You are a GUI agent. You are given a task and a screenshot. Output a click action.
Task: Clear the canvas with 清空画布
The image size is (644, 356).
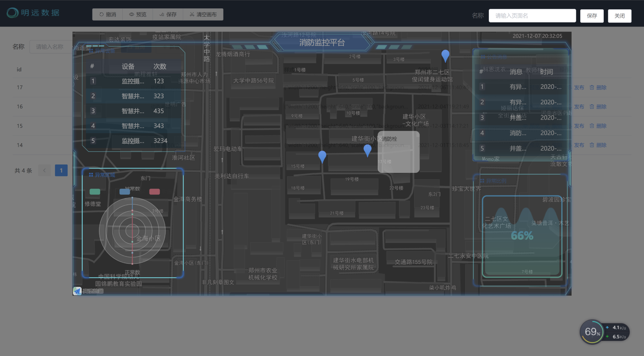(203, 14)
